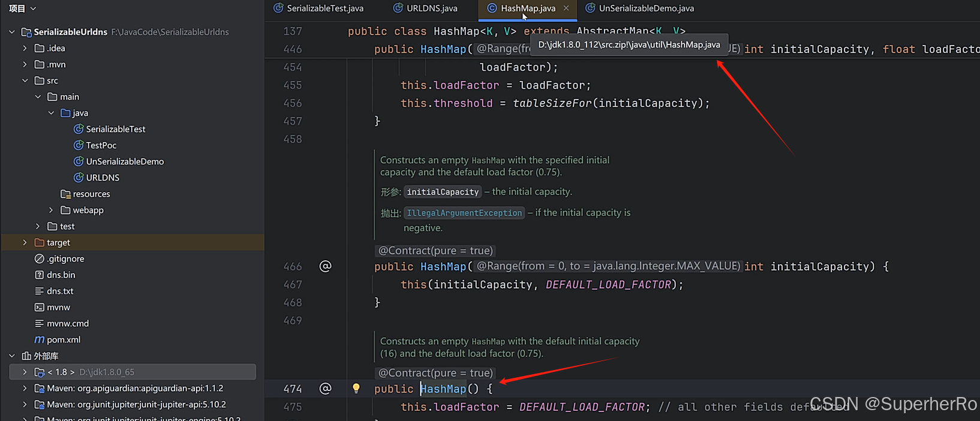This screenshot has height=421, width=980.
Task: Select the .gitignore file
Action: (65, 258)
